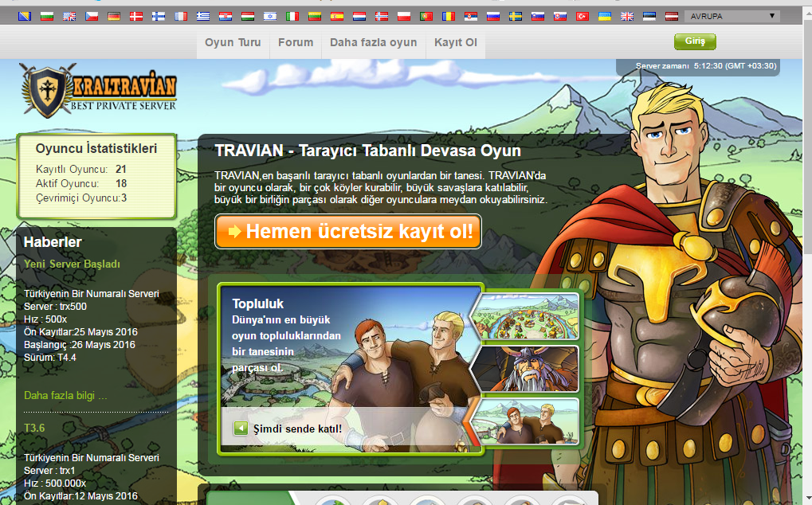Select the Swedish flag

click(x=516, y=17)
